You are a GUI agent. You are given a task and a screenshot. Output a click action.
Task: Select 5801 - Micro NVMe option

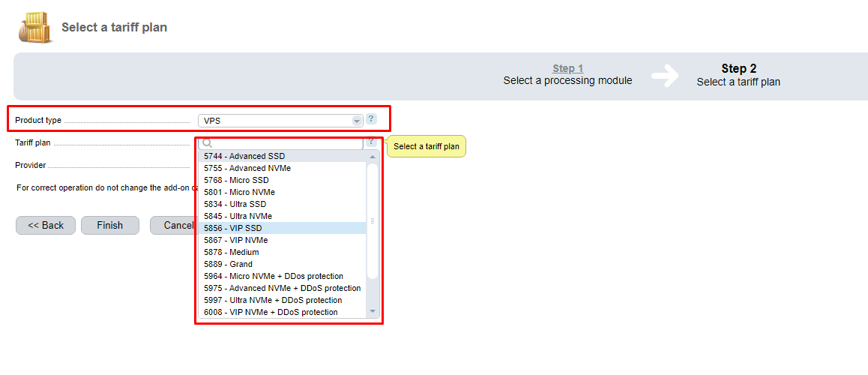pos(238,192)
